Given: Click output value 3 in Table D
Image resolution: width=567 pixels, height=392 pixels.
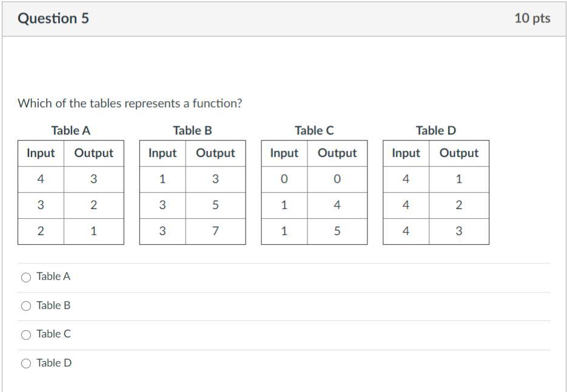Looking at the screenshot, I should (458, 231).
